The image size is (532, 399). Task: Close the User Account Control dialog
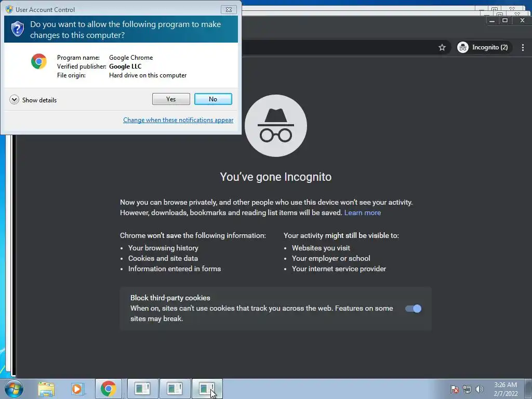229,9
